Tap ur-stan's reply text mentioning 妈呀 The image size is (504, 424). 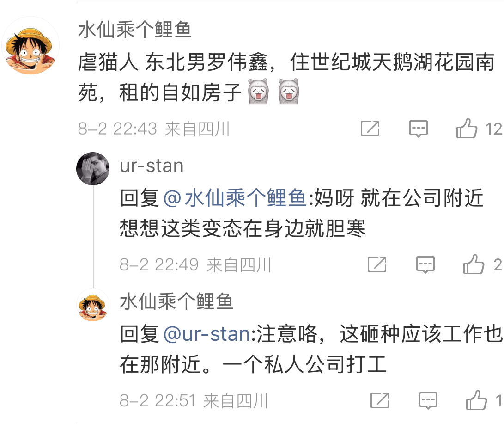[300, 214]
